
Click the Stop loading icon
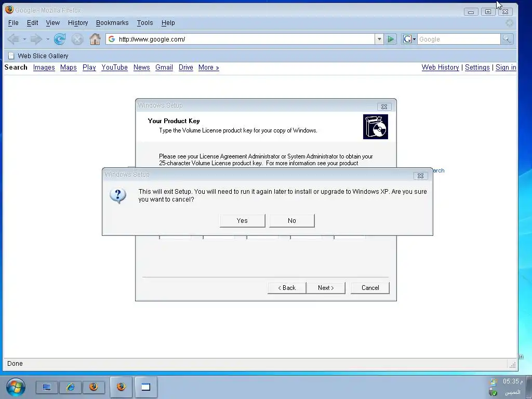pos(77,39)
